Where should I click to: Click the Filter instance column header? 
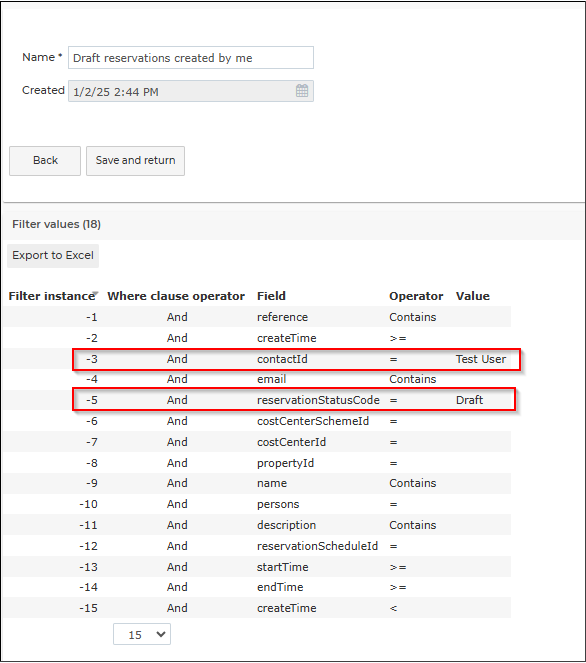(x=52, y=296)
